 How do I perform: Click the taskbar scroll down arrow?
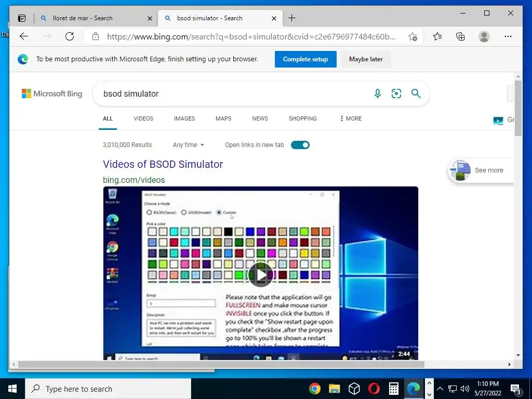click(429, 395)
